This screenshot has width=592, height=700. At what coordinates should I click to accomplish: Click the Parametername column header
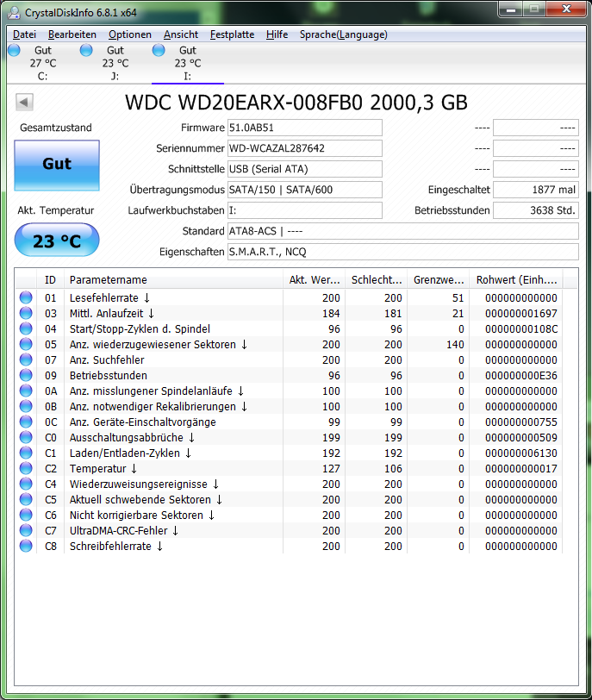[x=173, y=280]
